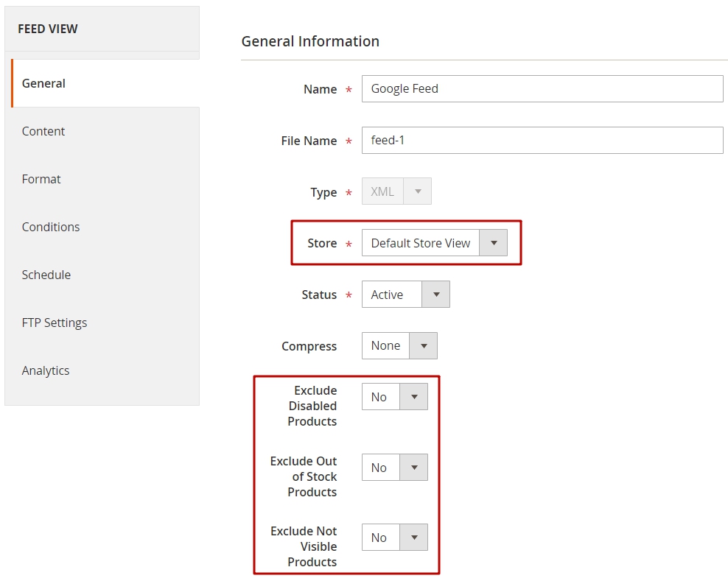
Task: View the Analytics tab
Action: [102, 370]
